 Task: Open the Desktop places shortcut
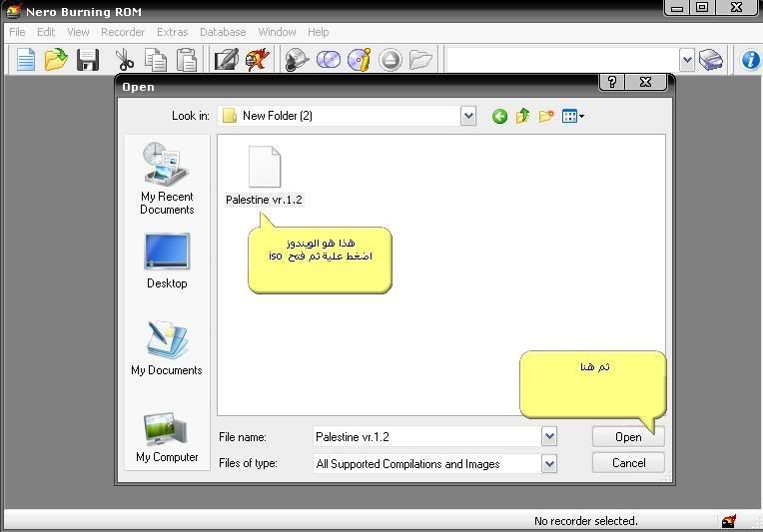click(167, 262)
